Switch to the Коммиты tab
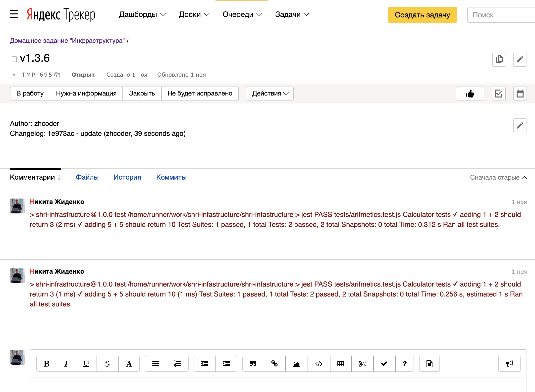 (x=171, y=177)
